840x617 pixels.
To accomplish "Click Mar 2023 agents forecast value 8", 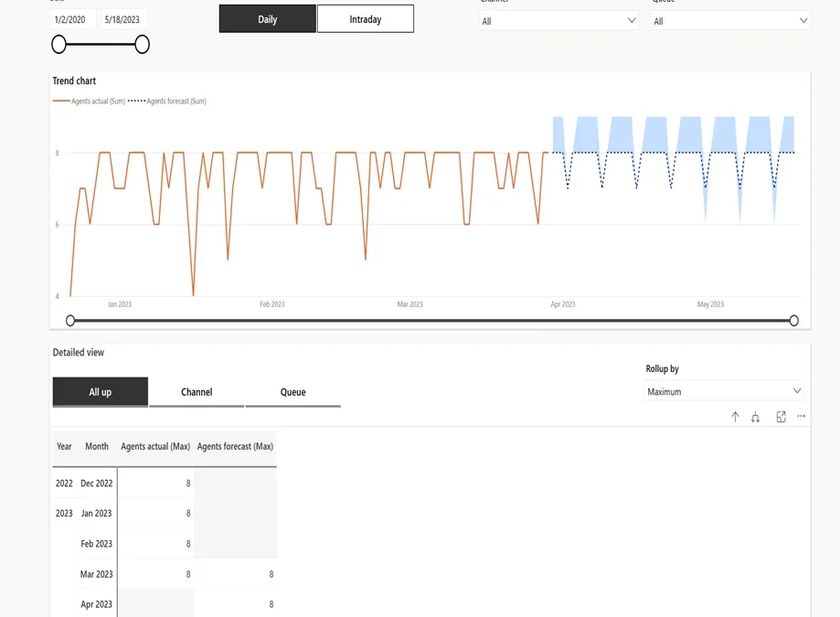I will (271, 574).
